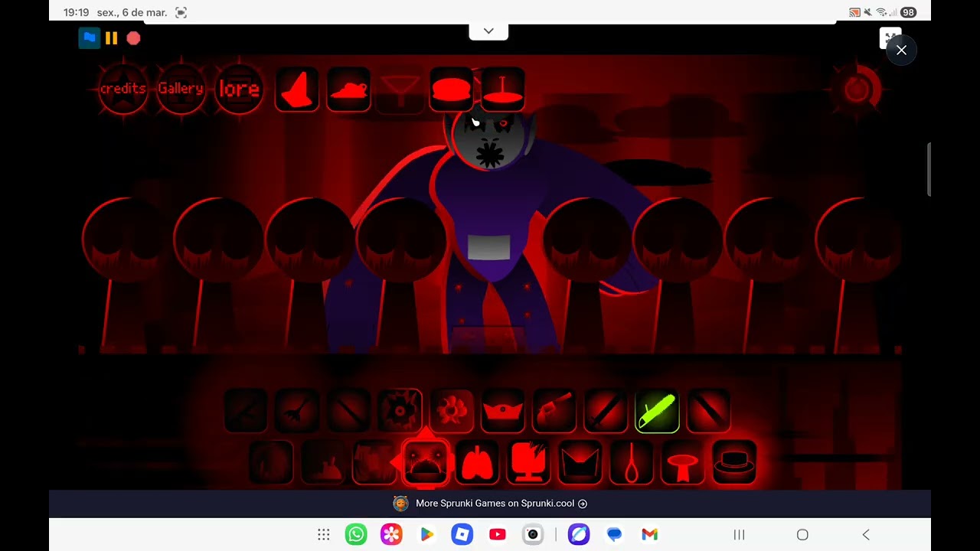Pause the game with the yellow pause button
Viewport: 980px width, 551px height.
pyautogui.click(x=112, y=37)
